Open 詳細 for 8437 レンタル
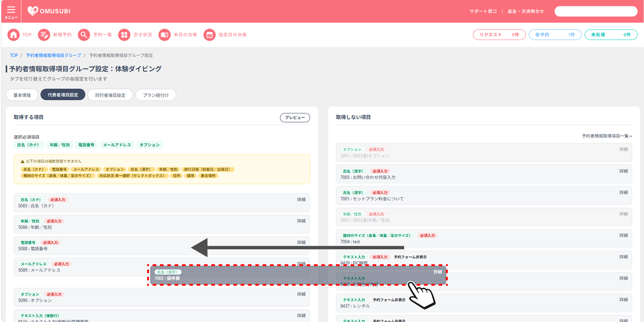644x322 pixels. [x=624, y=300]
